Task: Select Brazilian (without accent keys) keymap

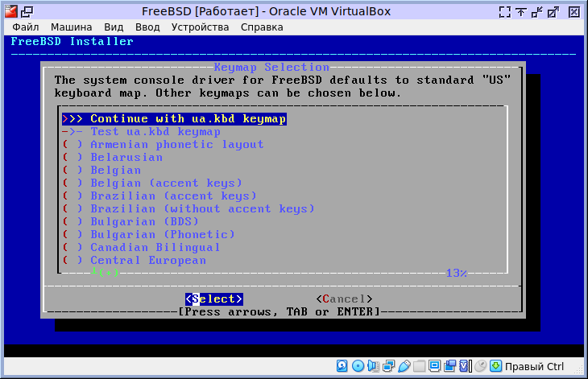Action: point(188,209)
